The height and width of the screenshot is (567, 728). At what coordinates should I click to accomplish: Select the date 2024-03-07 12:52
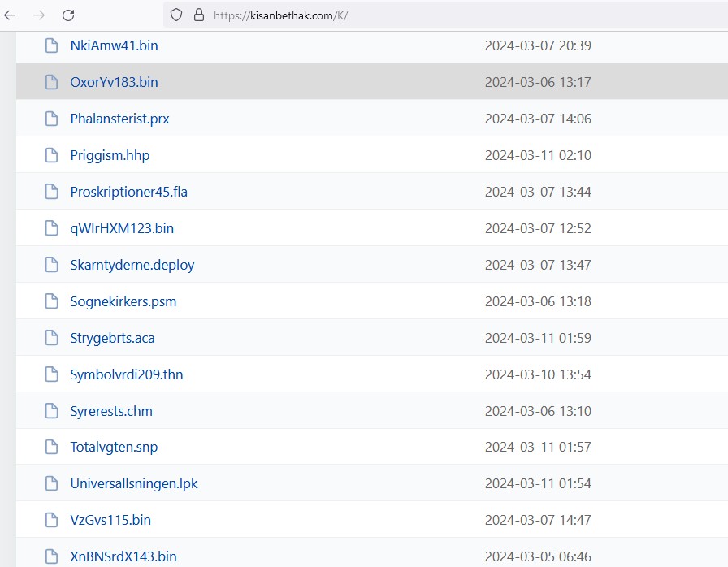tap(538, 228)
